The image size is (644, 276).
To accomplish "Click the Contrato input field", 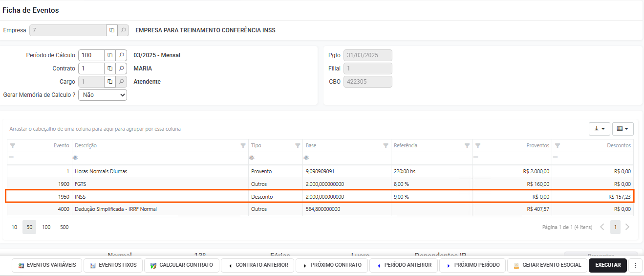I will pos(91,69).
